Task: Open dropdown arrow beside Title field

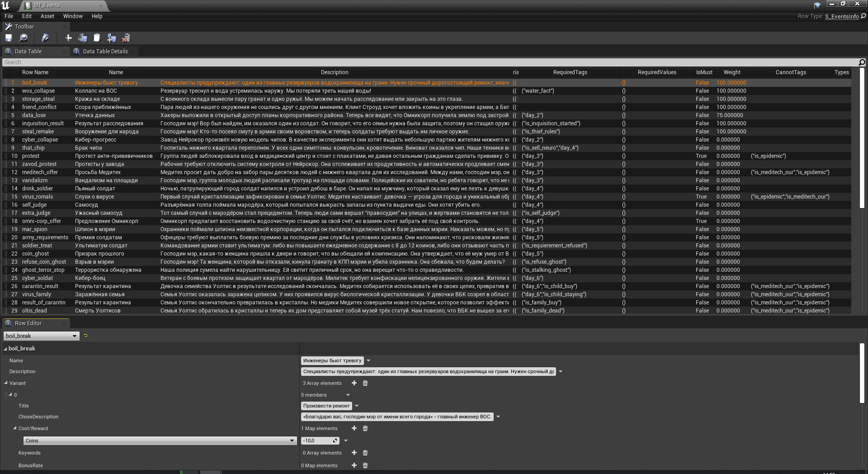Action: click(357, 406)
